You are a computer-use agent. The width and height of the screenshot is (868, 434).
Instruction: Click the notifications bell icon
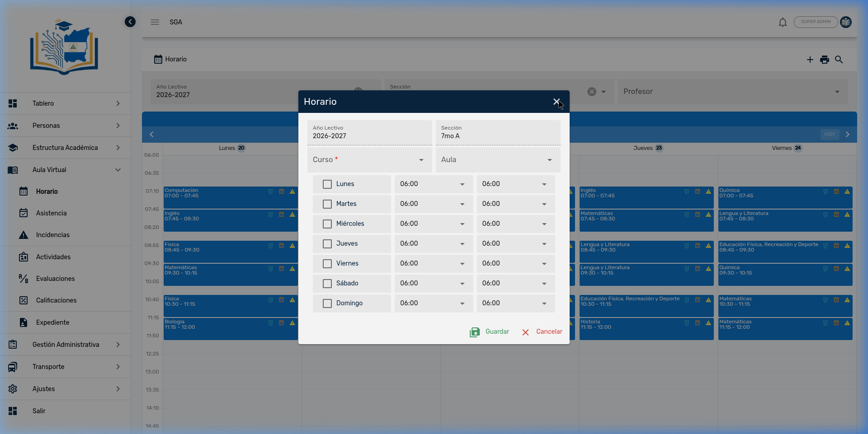click(x=783, y=22)
